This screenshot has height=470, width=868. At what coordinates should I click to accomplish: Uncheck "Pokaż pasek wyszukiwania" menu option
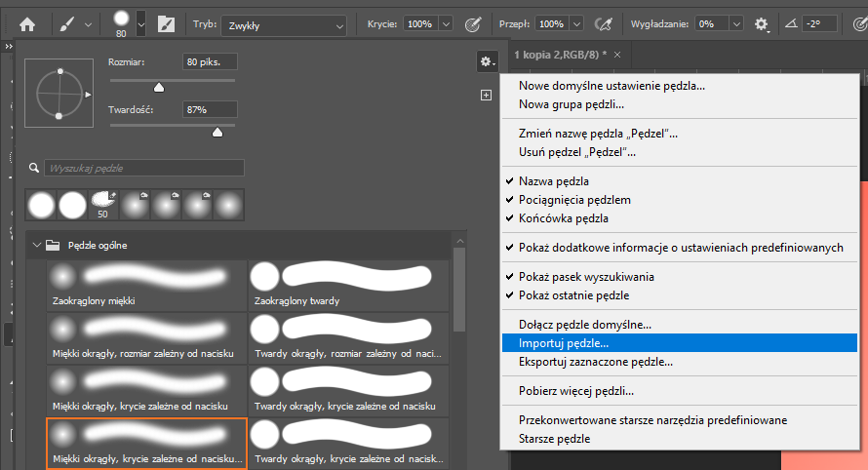[586, 277]
